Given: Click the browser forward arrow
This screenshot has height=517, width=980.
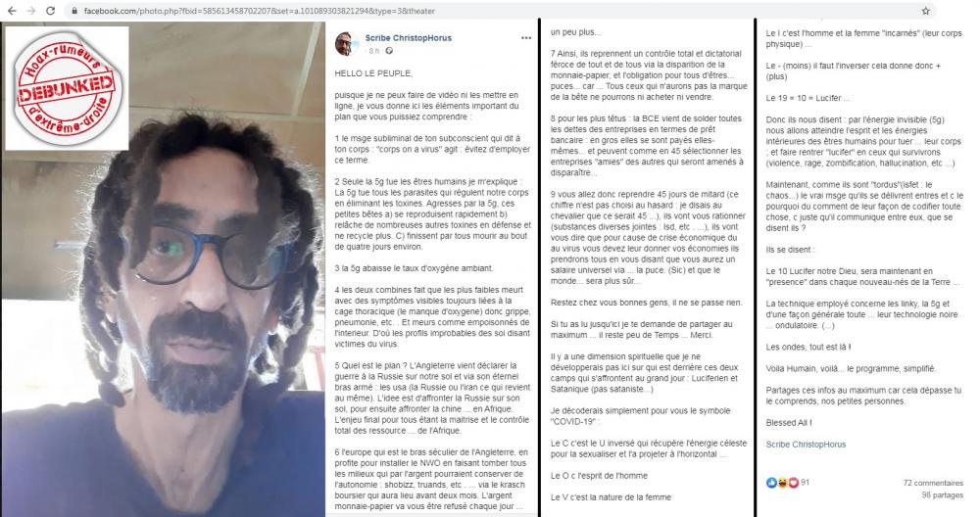Looking at the screenshot, I should (x=30, y=11).
